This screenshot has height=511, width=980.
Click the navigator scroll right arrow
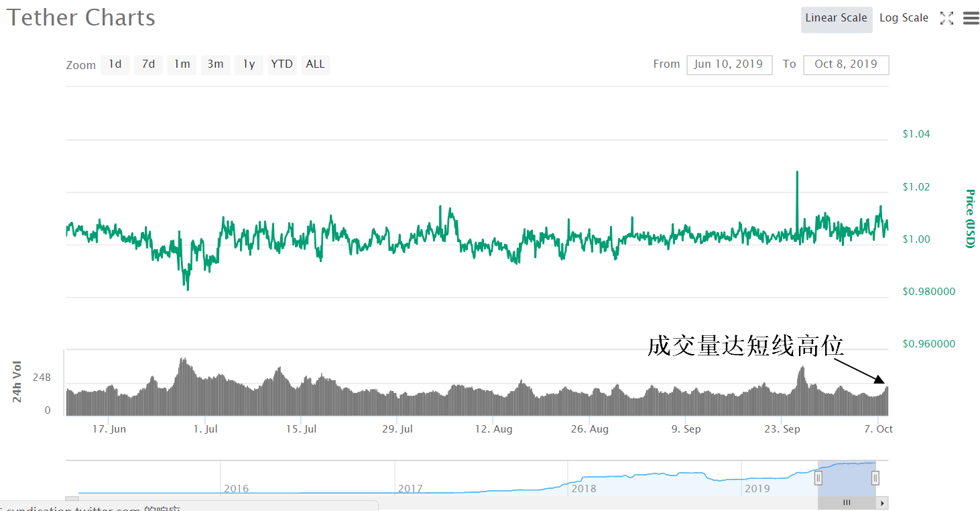pyautogui.click(x=883, y=503)
